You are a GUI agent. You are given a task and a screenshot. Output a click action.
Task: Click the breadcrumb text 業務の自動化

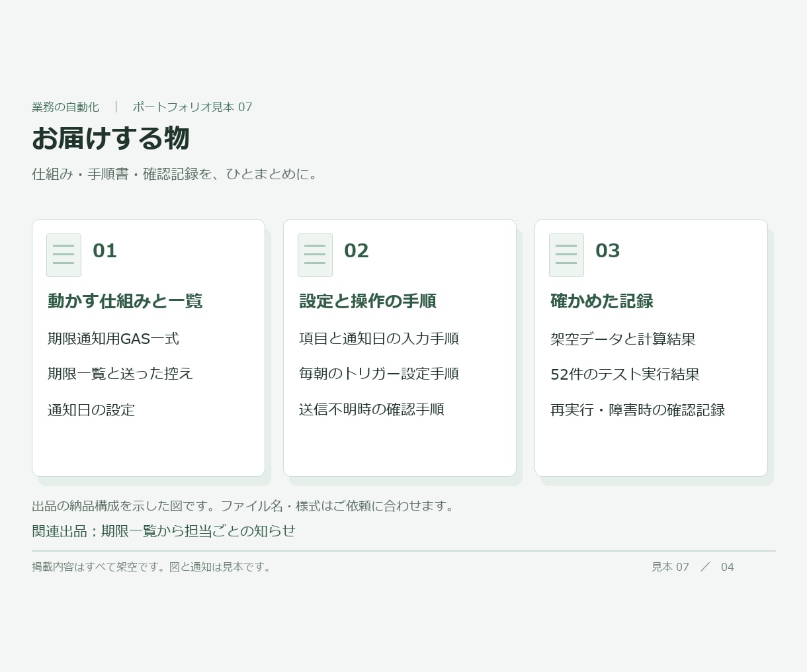pos(65,107)
